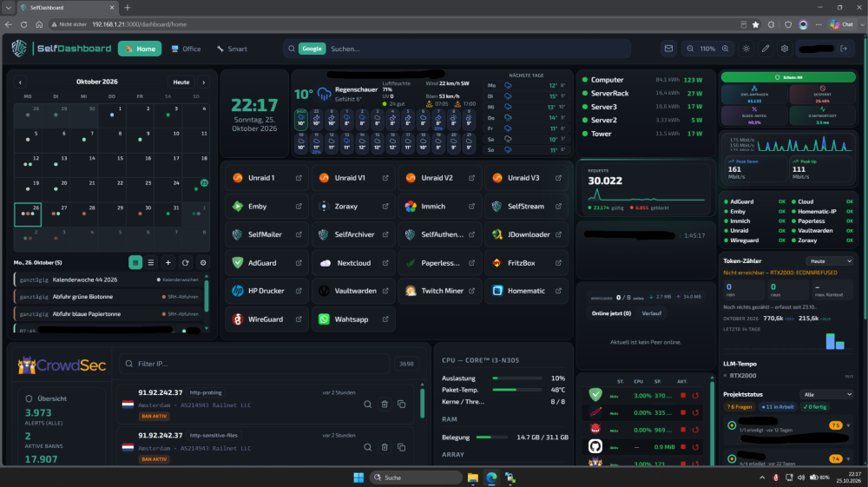This screenshot has width=868, height=487.
Task: Toggle the AdGuard Schutz AN protection button
Action: coord(788,77)
